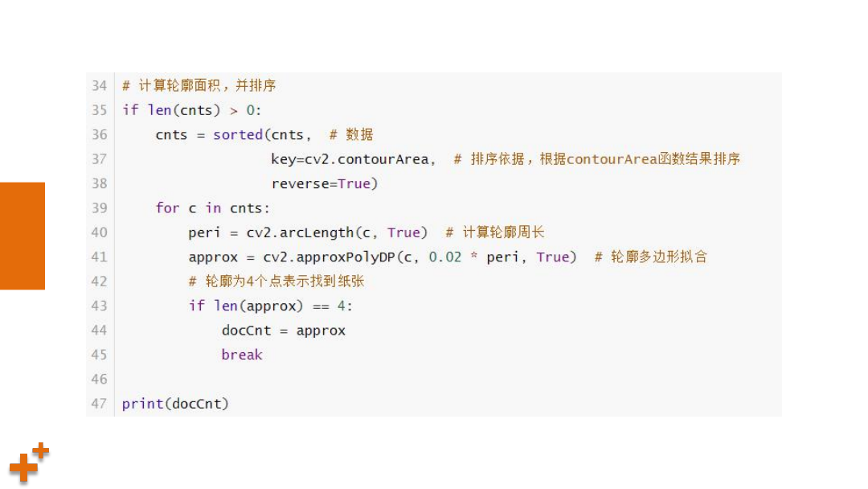Click len(cnts) on line 35

184,110
